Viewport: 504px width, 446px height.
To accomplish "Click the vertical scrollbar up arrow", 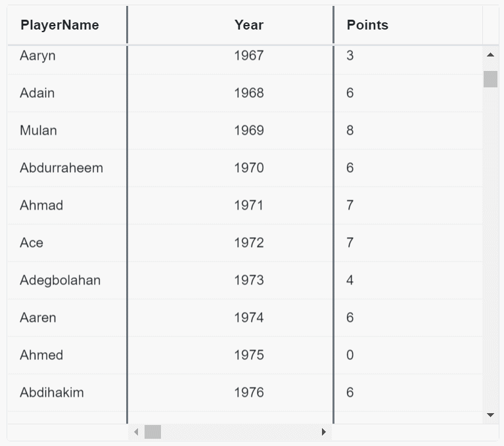I will (x=490, y=55).
